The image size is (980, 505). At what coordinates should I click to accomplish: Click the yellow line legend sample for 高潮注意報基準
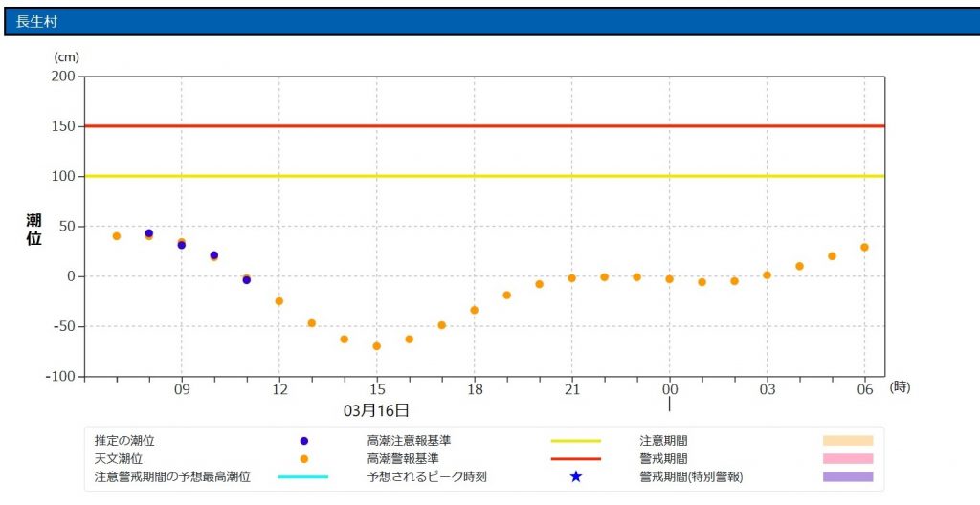pos(575,441)
